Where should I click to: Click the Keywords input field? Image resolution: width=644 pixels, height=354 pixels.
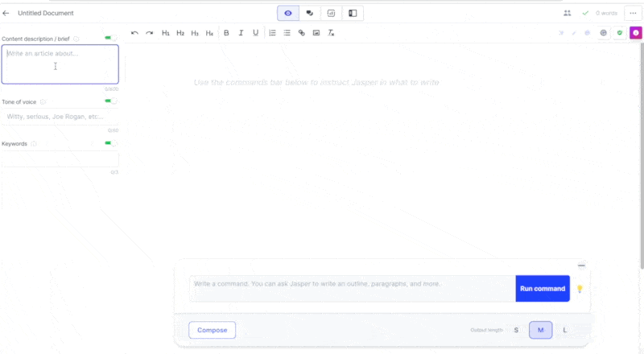pyautogui.click(x=60, y=159)
